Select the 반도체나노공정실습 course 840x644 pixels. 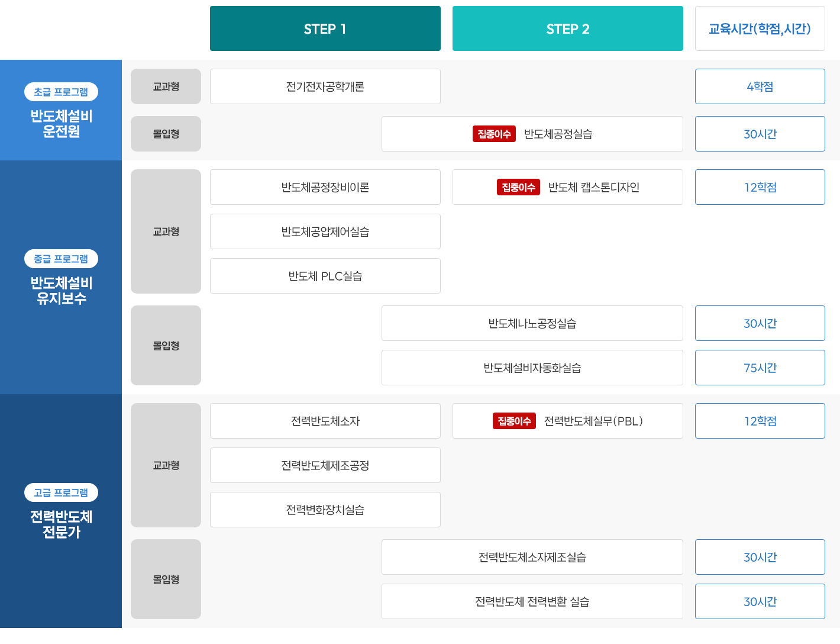(532, 323)
